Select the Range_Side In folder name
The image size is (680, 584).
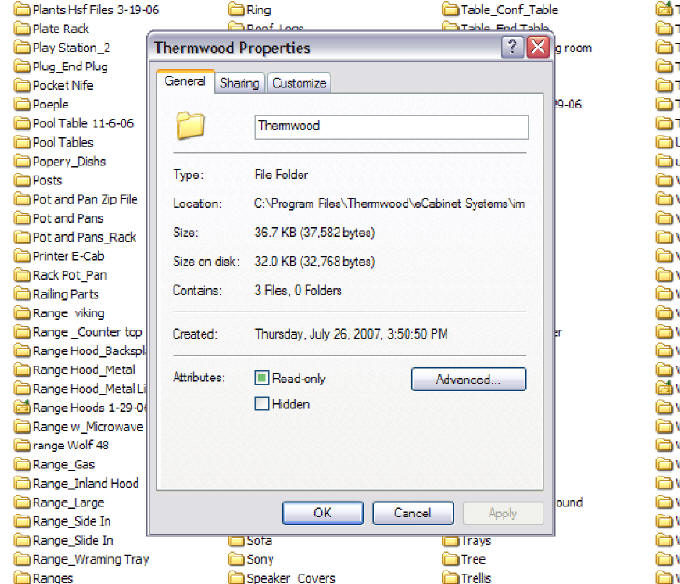72,521
